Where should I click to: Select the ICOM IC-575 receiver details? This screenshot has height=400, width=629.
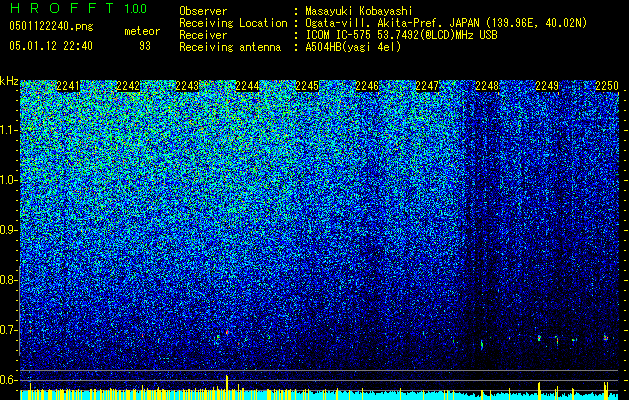(x=401, y=35)
